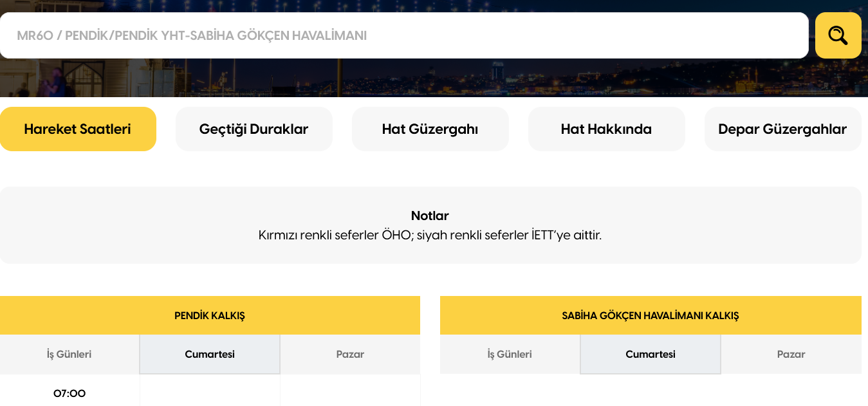Open the Hareket Saatleri tab
Image resolution: width=868 pixels, height=406 pixels.
[78, 129]
